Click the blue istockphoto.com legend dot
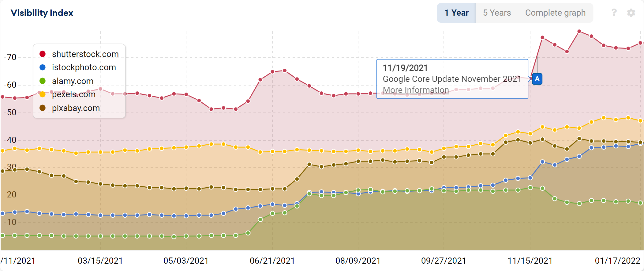 (x=43, y=67)
